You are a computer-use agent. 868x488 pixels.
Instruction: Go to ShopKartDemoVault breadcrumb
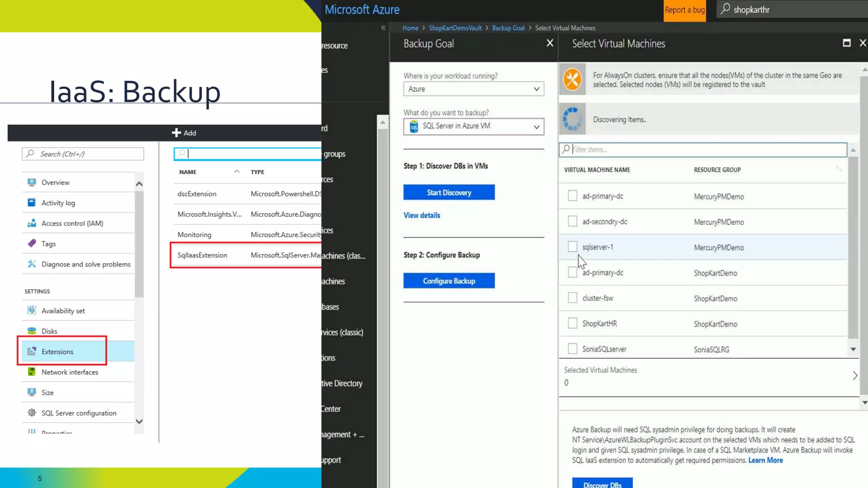pos(455,28)
